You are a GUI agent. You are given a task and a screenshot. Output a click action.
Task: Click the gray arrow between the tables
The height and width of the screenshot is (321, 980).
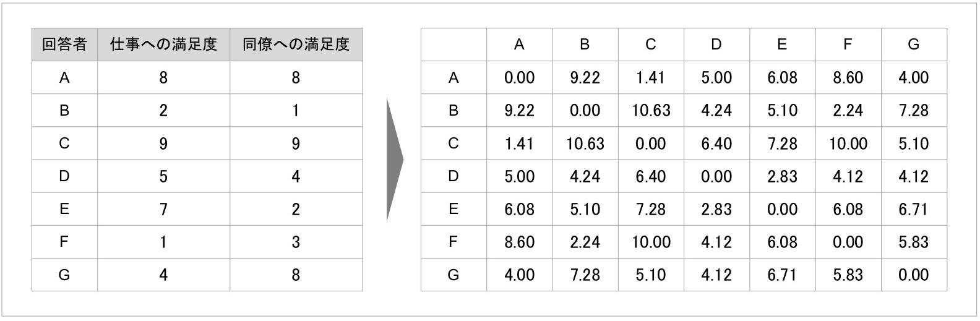point(395,160)
